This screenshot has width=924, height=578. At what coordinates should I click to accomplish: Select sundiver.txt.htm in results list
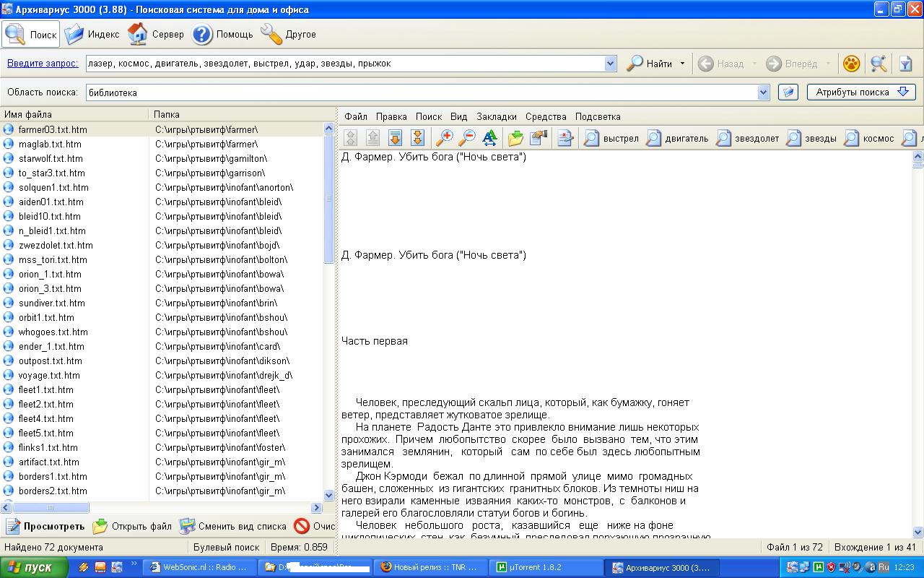(x=52, y=303)
